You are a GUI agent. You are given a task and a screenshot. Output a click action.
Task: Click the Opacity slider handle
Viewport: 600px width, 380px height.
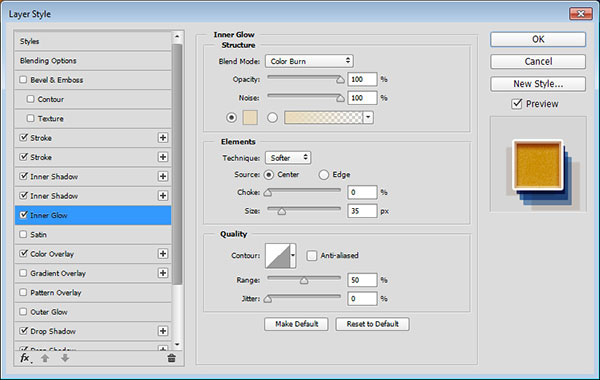(x=340, y=80)
